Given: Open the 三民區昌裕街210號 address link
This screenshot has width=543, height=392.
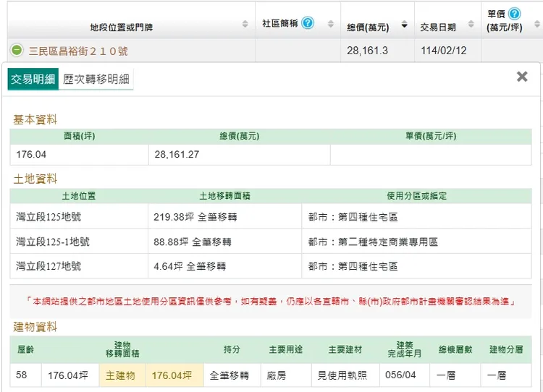Looking at the screenshot, I should (78, 51).
